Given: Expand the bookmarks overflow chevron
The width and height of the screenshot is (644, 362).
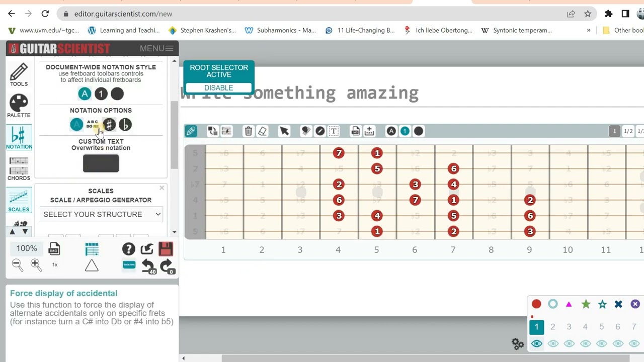Looking at the screenshot, I should point(589,30).
